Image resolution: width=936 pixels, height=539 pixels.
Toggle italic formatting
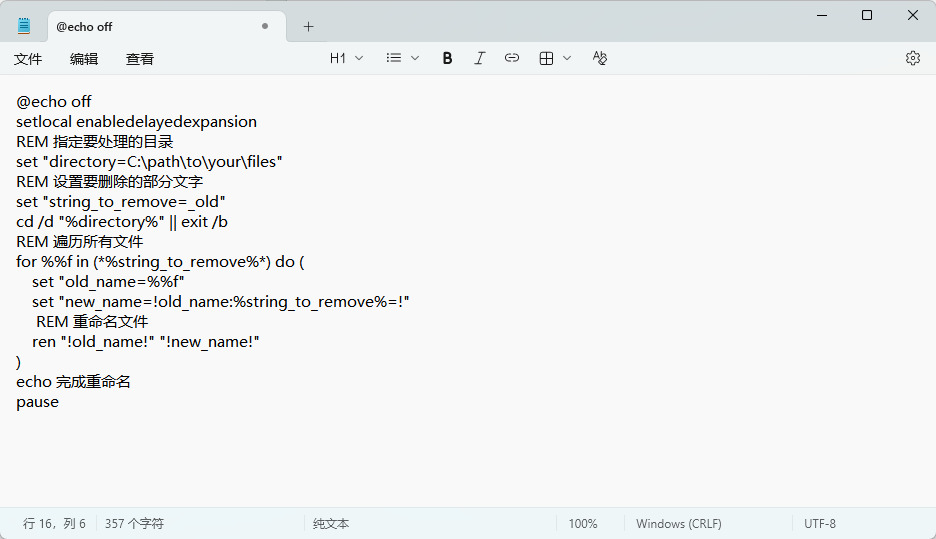[479, 59]
